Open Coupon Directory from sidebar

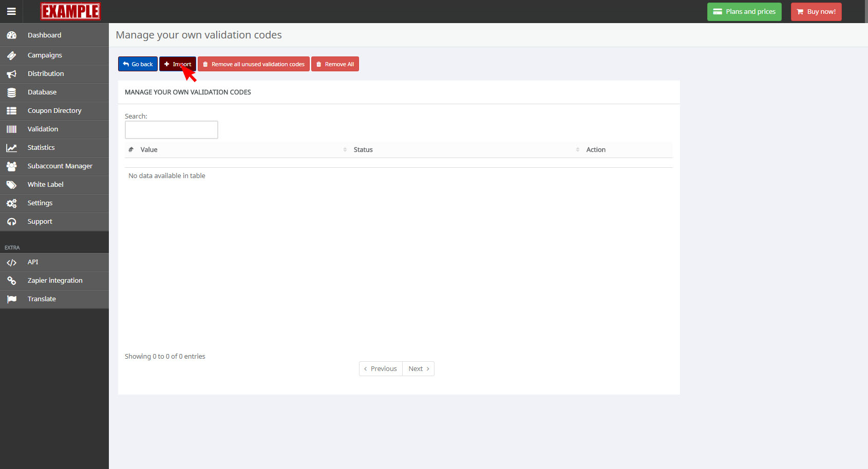point(54,111)
